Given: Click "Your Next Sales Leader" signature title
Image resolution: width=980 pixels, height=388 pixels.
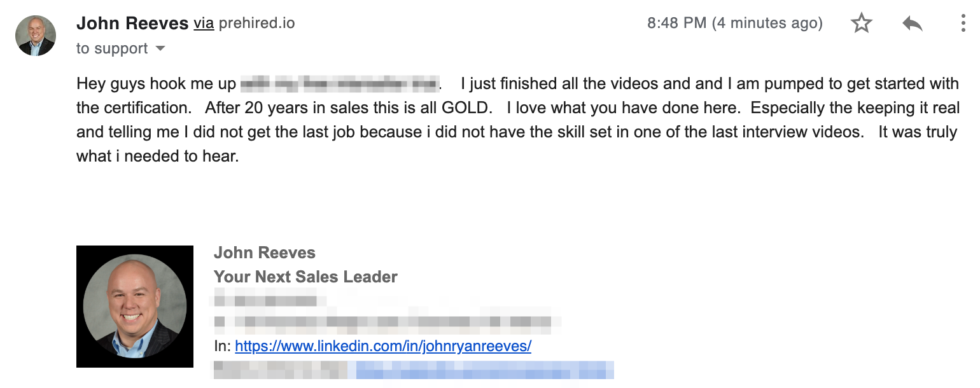Looking at the screenshot, I should point(305,277).
